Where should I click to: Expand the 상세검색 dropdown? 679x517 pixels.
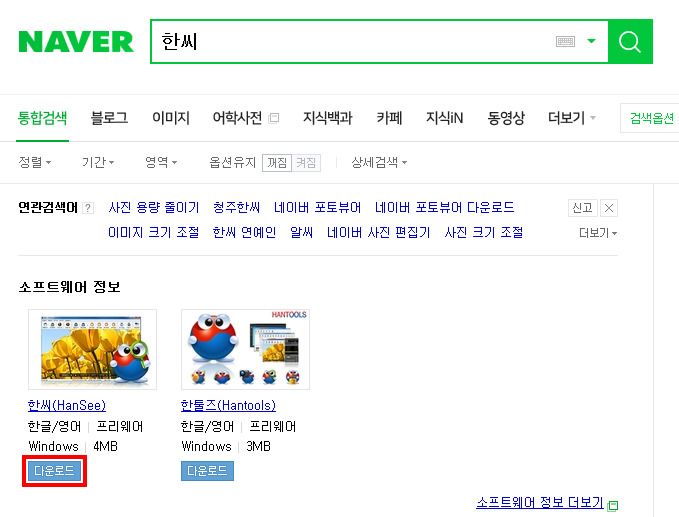379,162
